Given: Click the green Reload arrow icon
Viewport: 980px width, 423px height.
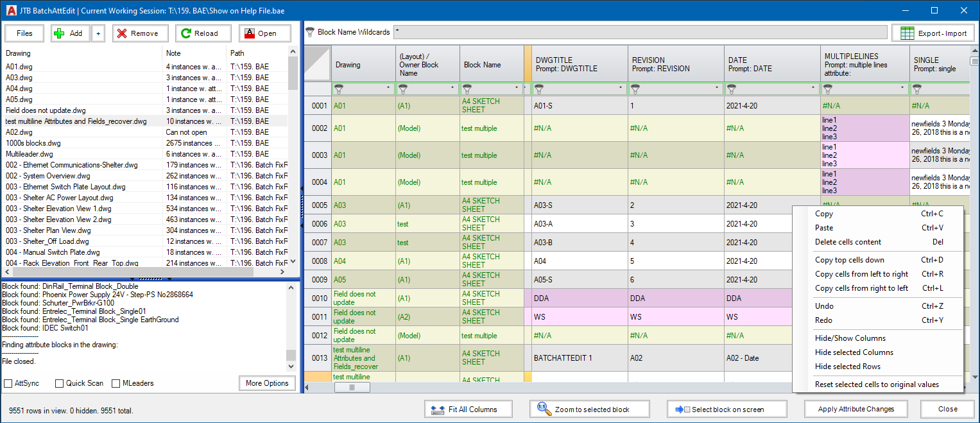Looking at the screenshot, I should click(x=185, y=33).
